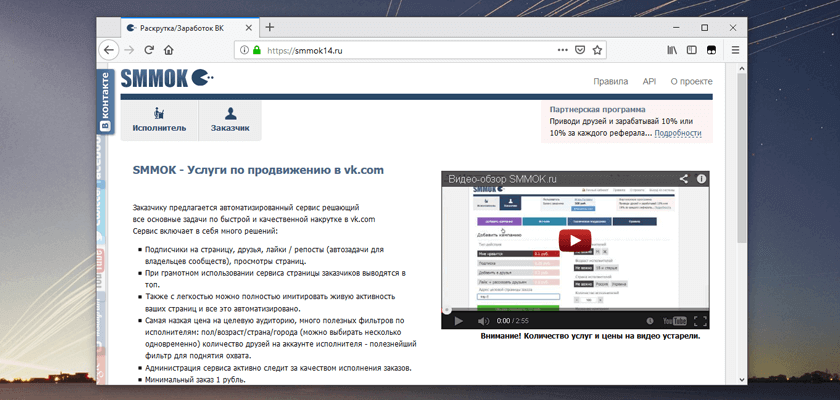Minimize the browser window
Image resolution: width=840 pixels, height=400 pixels.
coord(677,27)
